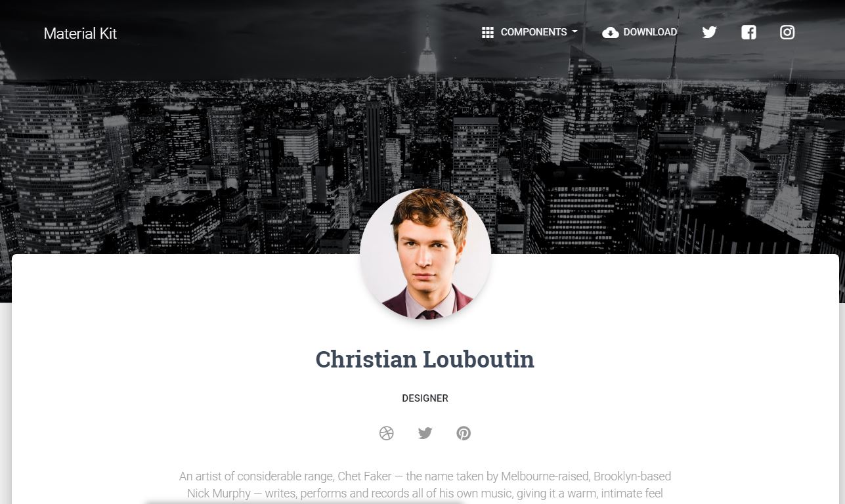Click the bio line mentioning Chet Faker
Image resolution: width=845 pixels, height=504 pixels.
coord(425,476)
